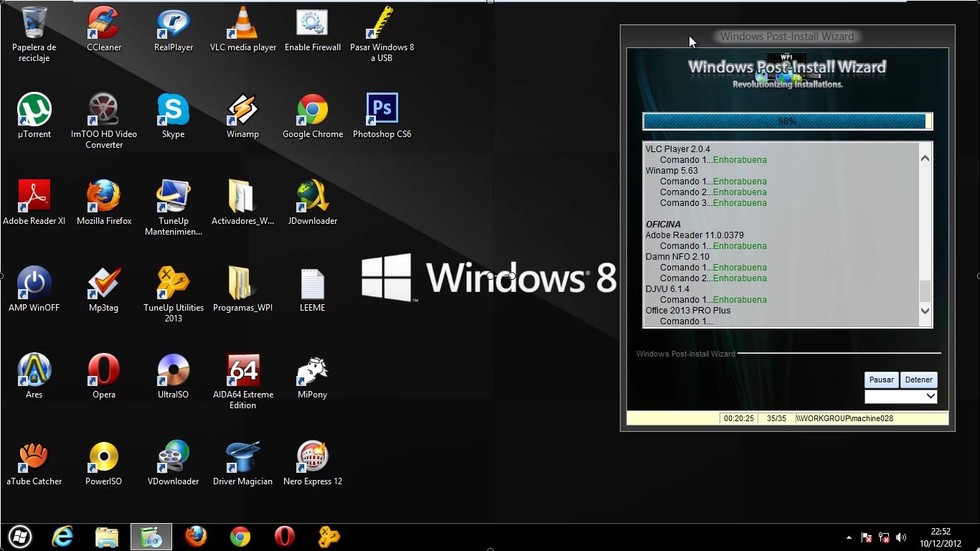This screenshot has width=980, height=551.
Task: Click the install log scrollbar thumb
Action: (925, 291)
